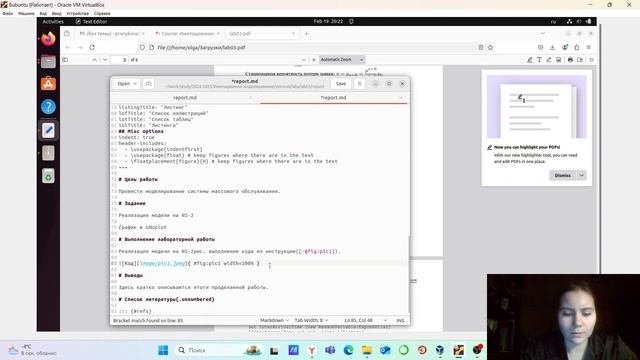Open the Help icon in the dock

pos(48,107)
